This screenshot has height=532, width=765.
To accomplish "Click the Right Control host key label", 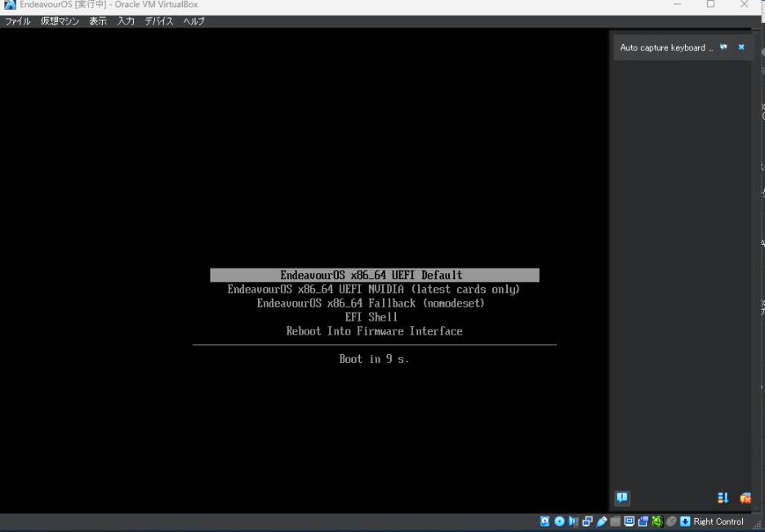I will click(718, 521).
